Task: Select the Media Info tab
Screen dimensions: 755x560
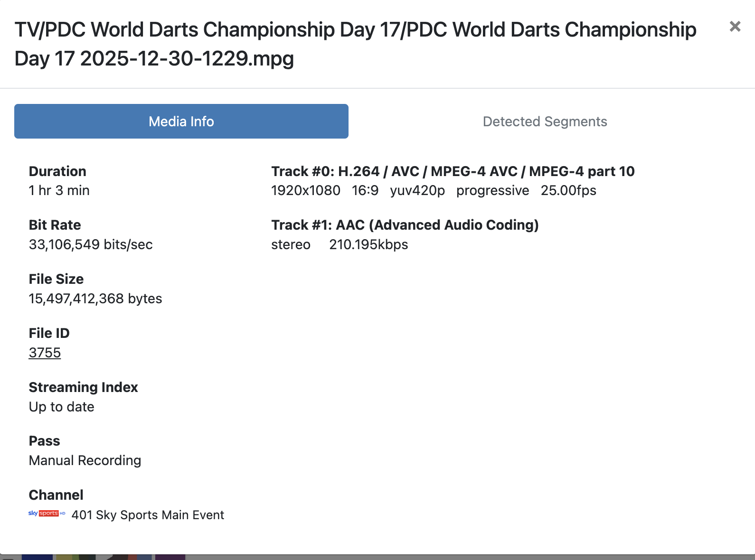Action: (x=181, y=121)
